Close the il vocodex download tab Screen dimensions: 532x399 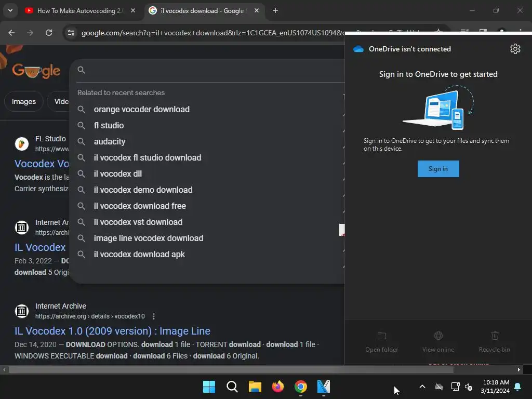[257, 11]
